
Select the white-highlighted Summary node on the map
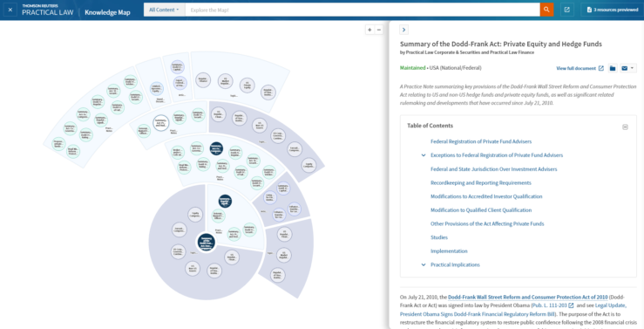(160, 122)
